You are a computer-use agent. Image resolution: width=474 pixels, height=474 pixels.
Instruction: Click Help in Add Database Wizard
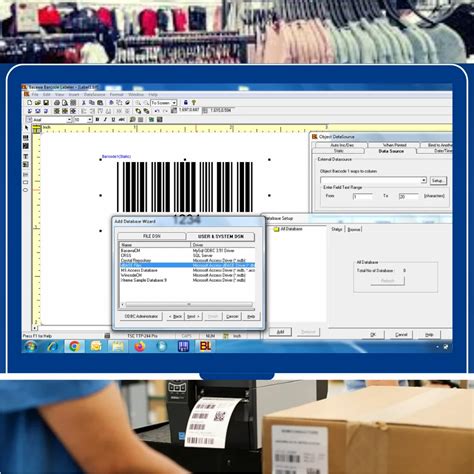(251, 316)
